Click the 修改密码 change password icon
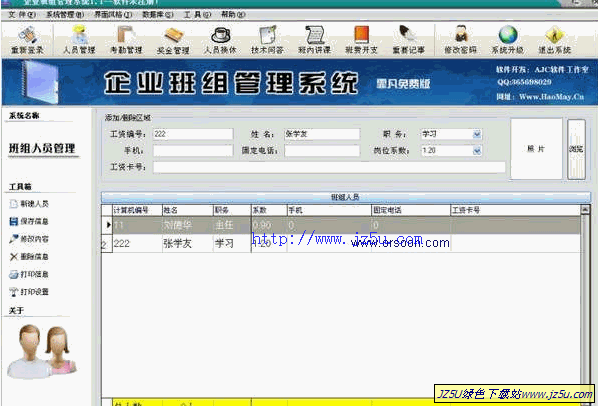 tap(460, 40)
